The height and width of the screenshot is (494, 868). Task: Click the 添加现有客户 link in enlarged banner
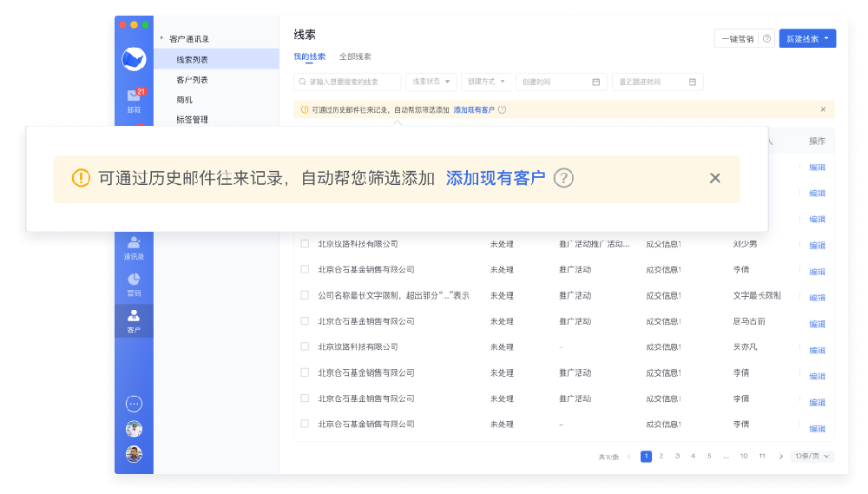(x=495, y=178)
